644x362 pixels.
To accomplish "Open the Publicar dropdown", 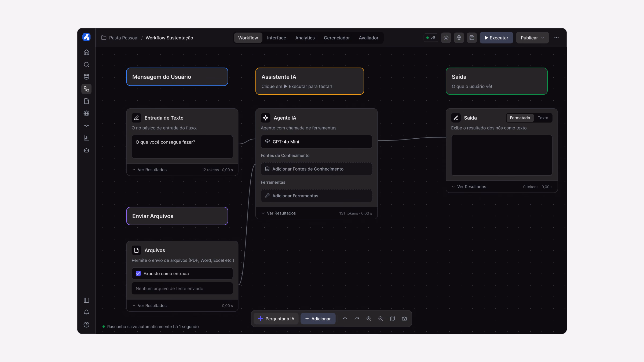I will point(532,38).
